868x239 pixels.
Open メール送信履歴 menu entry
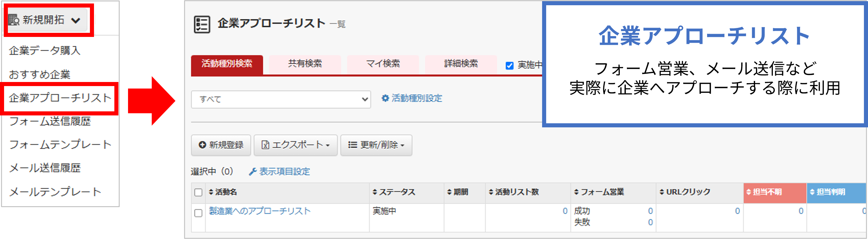(45, 168)
